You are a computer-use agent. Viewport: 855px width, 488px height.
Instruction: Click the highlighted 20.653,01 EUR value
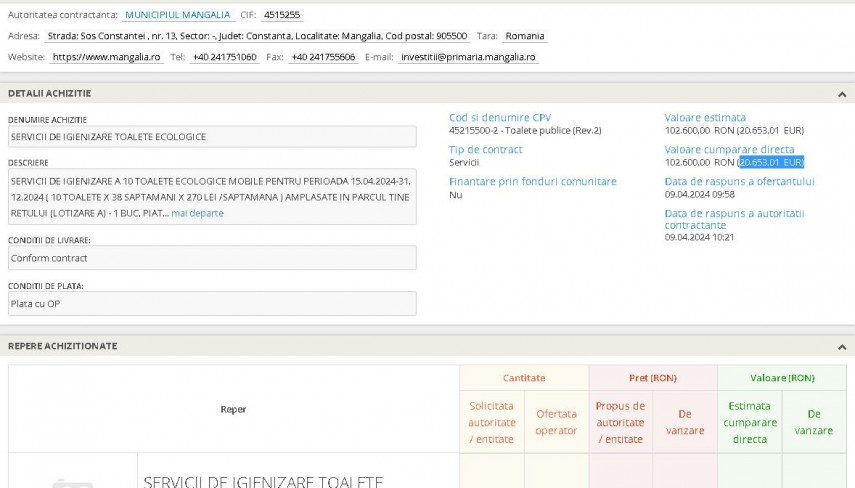point(770,162)
